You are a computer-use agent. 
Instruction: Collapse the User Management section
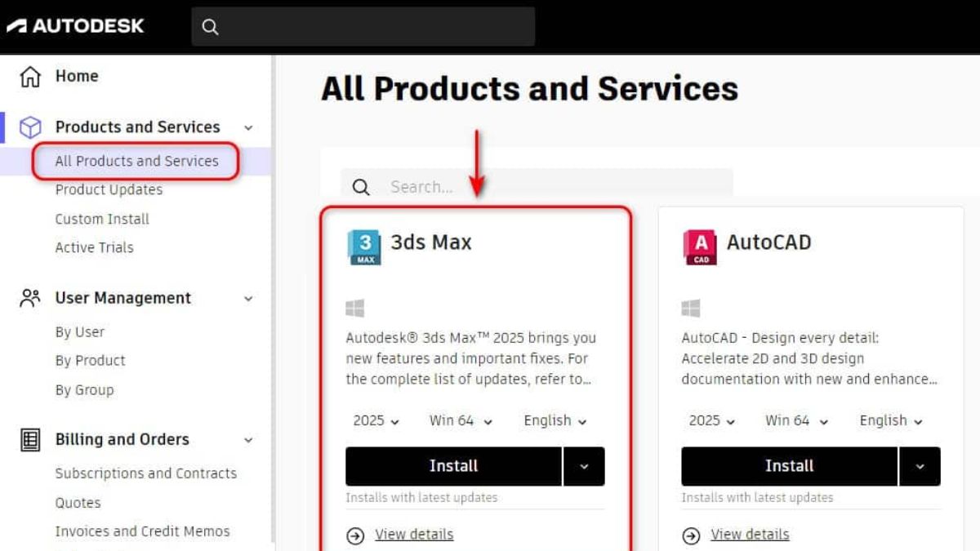[x=248, y=299]
